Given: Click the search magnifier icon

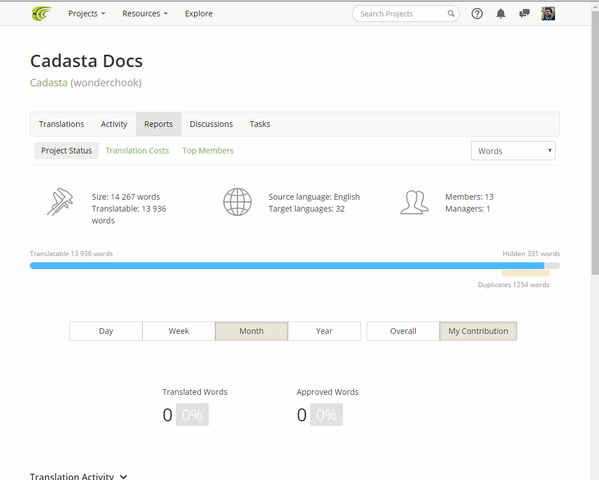Looking at the screenshot, I should pyautogui.click(x=451, y=14).
